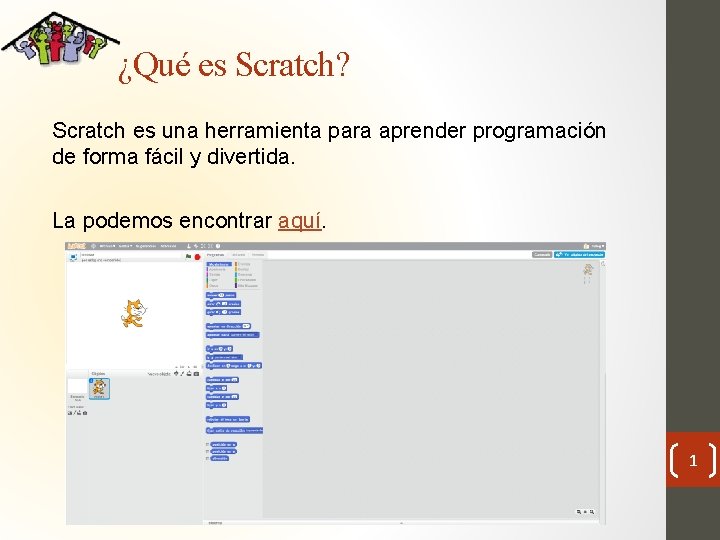Open the Editar menu in Scratch

tap(125, 246)
